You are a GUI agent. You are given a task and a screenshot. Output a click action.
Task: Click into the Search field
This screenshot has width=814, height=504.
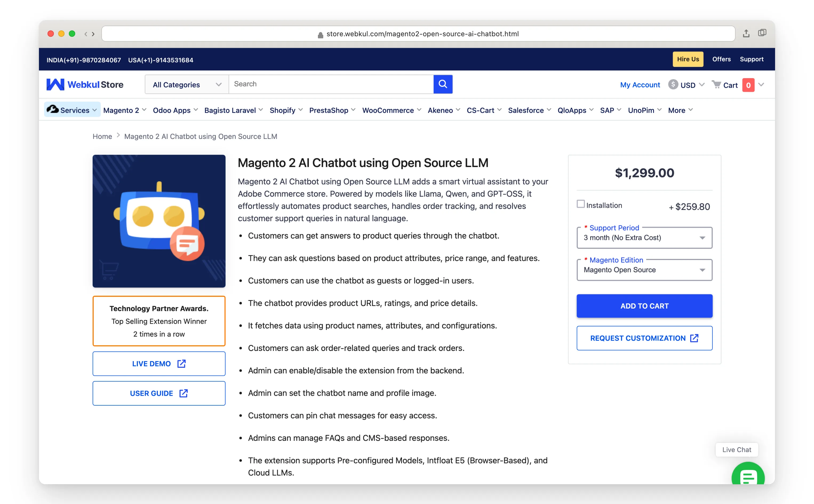click(x=331, y=84)
